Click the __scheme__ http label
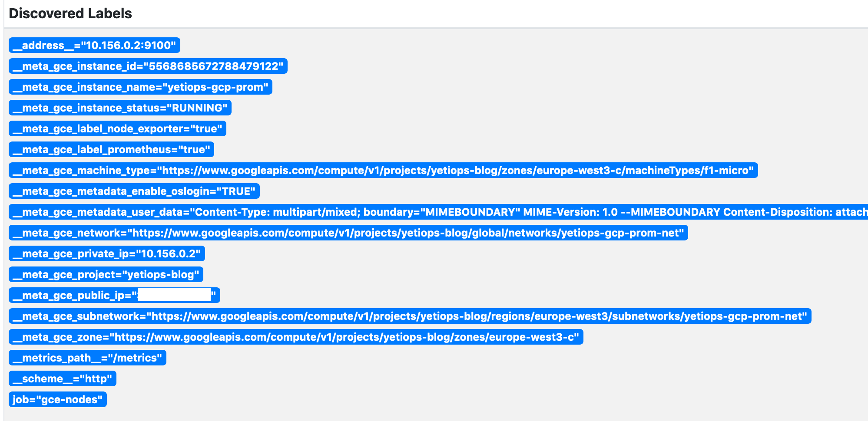 point(62,378)
